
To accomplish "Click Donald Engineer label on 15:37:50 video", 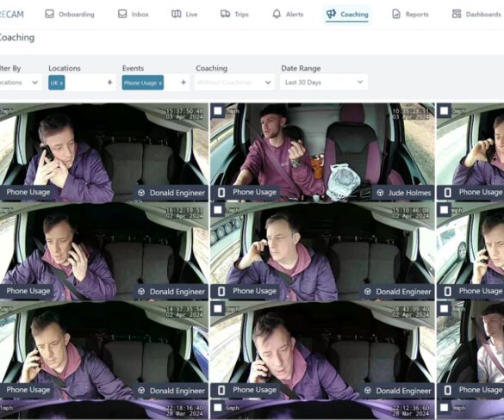I will [177, 193].
